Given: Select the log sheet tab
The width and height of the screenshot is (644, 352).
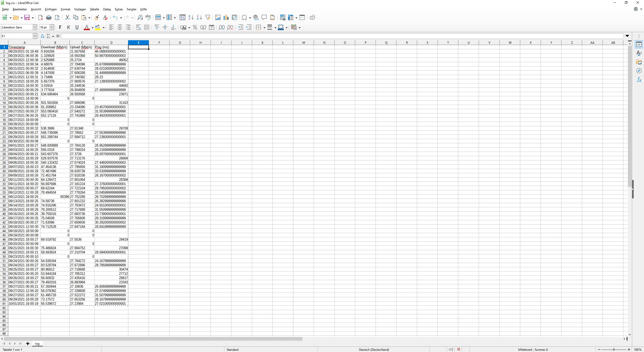Looking at the screenshot, I should [x=37, y=344].
